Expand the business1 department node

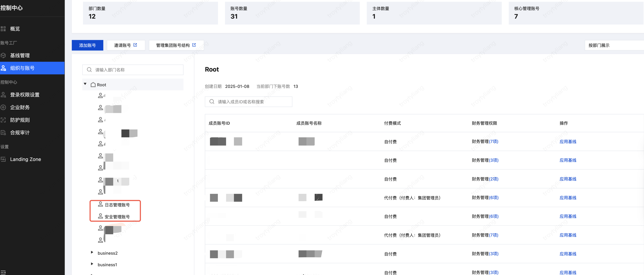point(92,264)
